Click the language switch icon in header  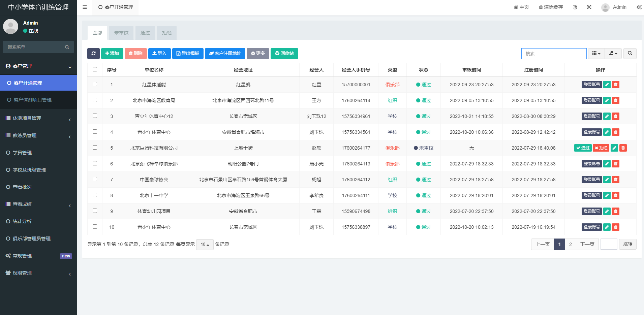(575, 7)
